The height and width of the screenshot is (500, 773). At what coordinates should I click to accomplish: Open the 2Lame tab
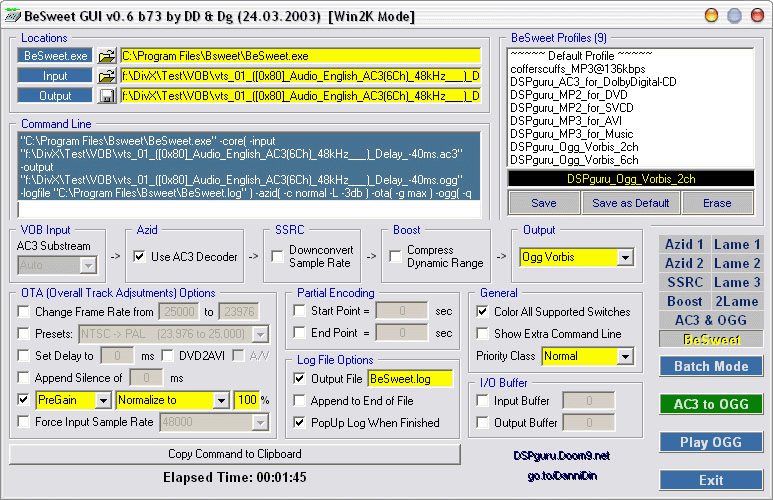[x=737, y=301]
